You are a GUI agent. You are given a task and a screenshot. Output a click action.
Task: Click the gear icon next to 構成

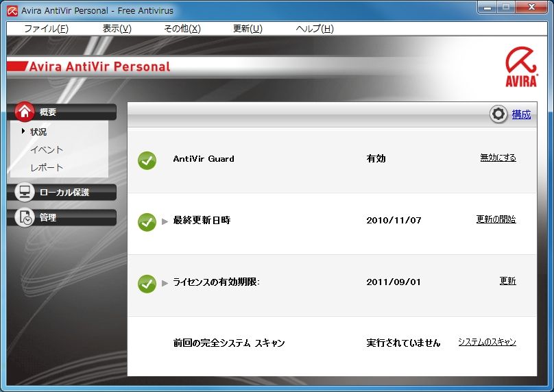498,114
